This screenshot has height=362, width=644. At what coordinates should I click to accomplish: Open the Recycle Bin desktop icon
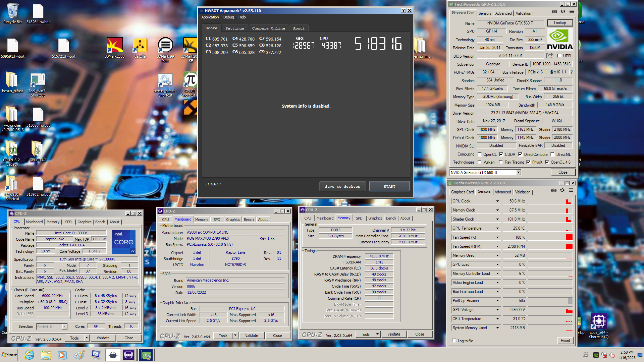[12, 14]
